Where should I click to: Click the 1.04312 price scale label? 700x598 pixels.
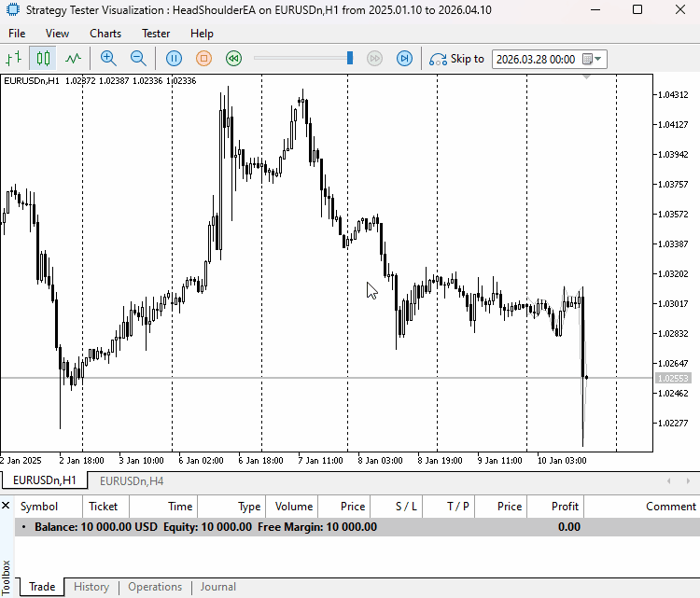click(x=673, y=94)
